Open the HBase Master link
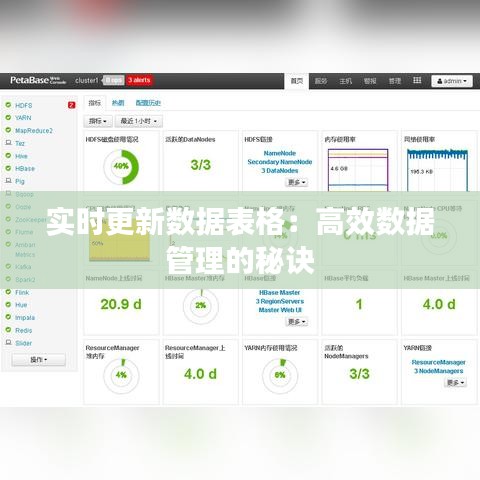The height and width of the screenshot is (480, 480). pyautogui.click(x=280, y=292)
